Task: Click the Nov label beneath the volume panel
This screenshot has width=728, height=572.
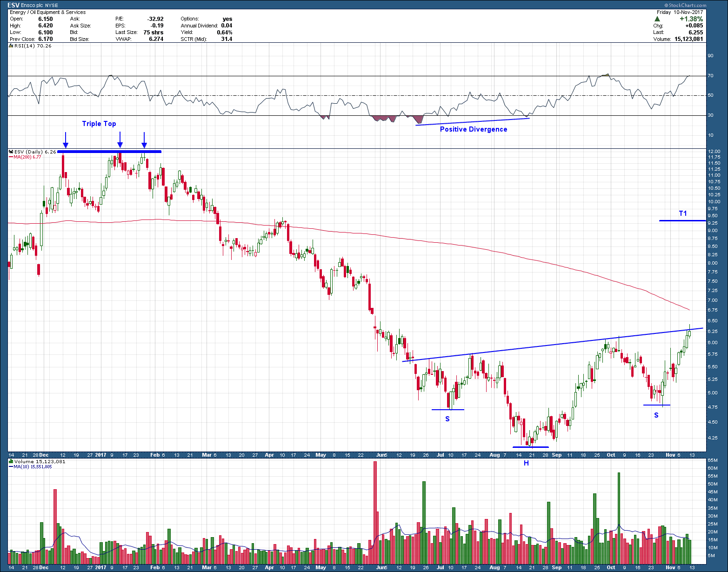Action: (670, 567)
